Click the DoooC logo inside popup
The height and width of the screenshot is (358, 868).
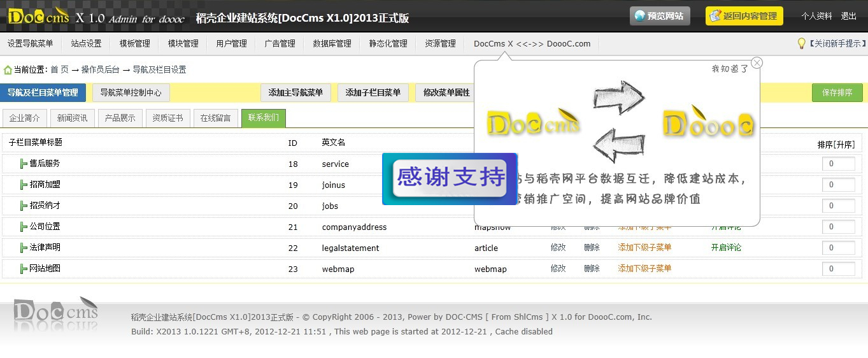pos(708,122)
